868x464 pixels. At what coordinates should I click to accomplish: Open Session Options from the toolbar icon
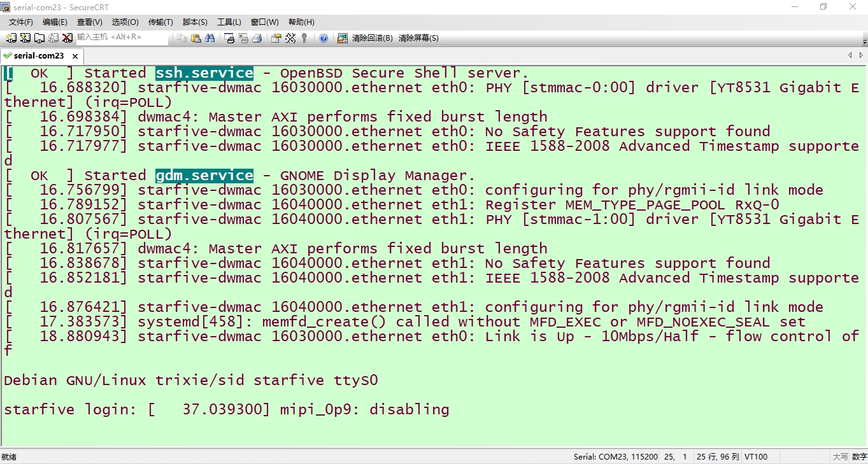[276, 38]
